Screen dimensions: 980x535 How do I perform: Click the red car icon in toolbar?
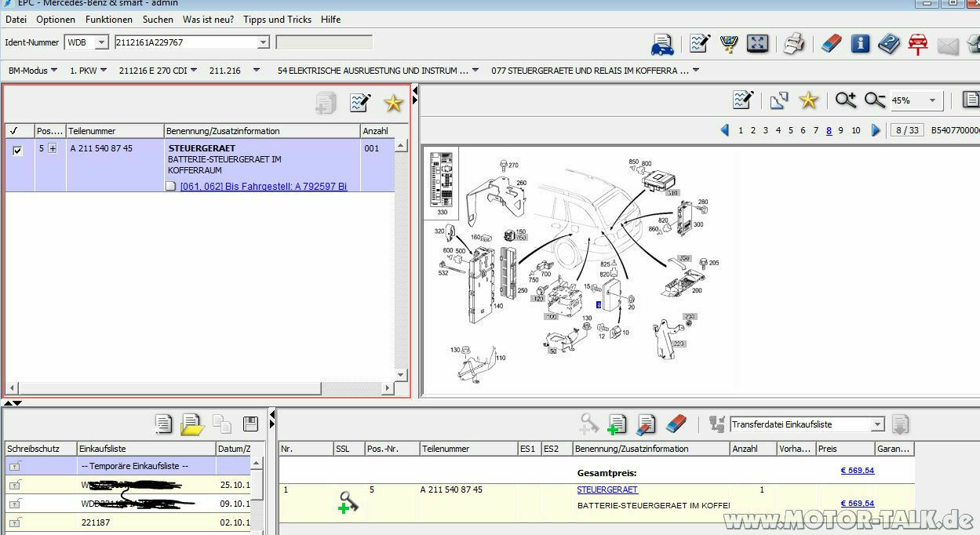(917, 44)
